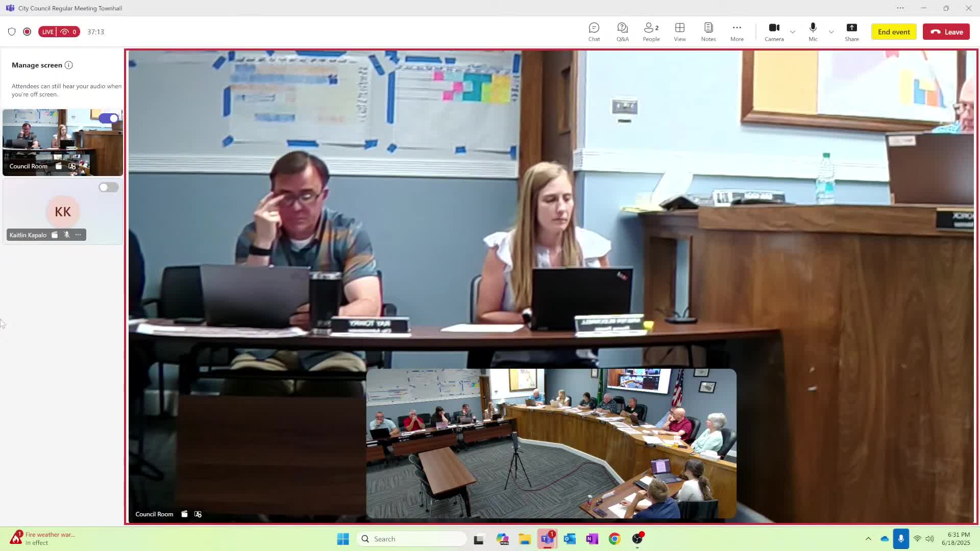Open the Chat panel
Viewport: 980px width, 551px height.
click(594, 32)
